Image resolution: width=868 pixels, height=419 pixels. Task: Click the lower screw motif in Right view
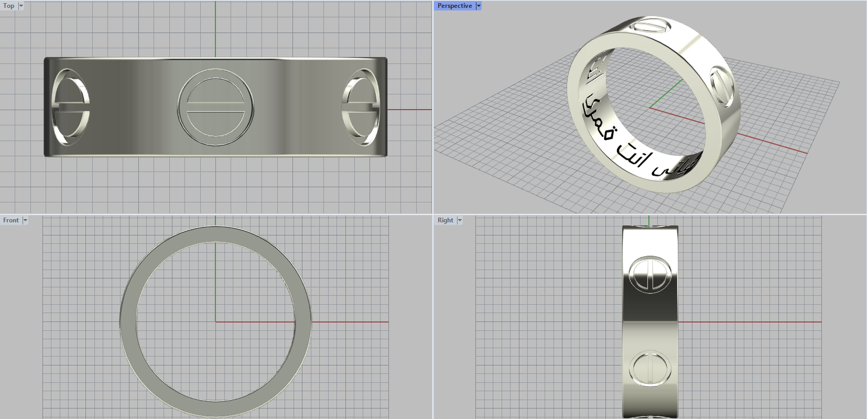[x=650, y=369]
